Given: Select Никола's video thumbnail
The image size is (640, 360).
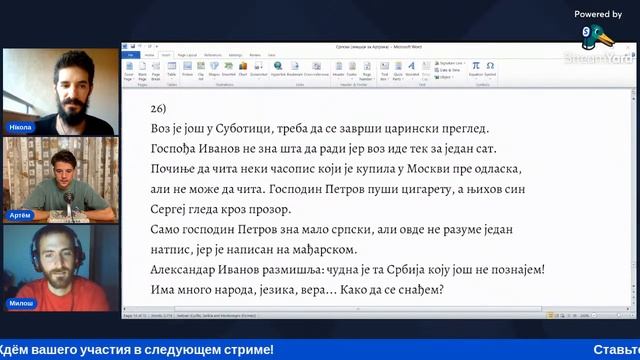Looking at the screenshot, I should 61,92.
